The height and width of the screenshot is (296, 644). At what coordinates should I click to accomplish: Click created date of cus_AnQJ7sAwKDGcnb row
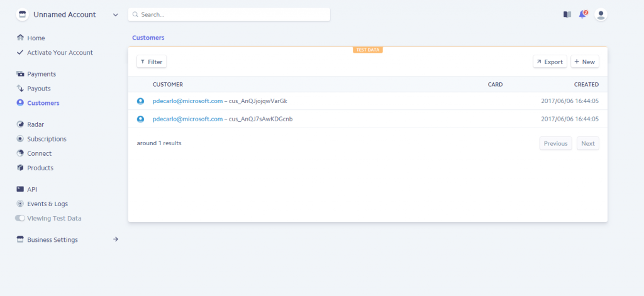tap(570, 119)
